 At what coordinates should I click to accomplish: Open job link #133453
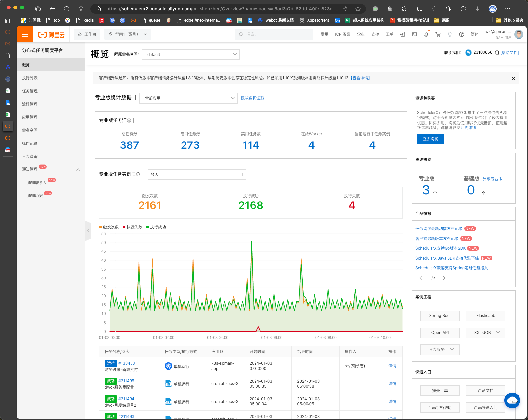coord(127,363)
